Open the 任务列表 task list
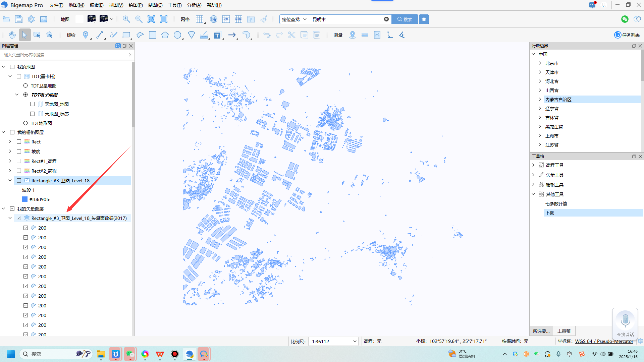The height and width of the screenshot is (362, 644). click(x=627, y=35)
